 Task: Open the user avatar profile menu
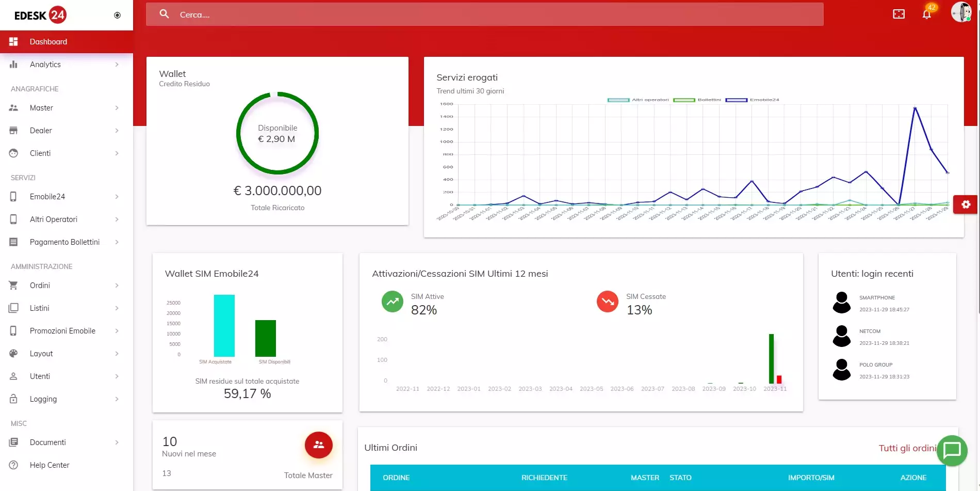(x=961, y=12)
